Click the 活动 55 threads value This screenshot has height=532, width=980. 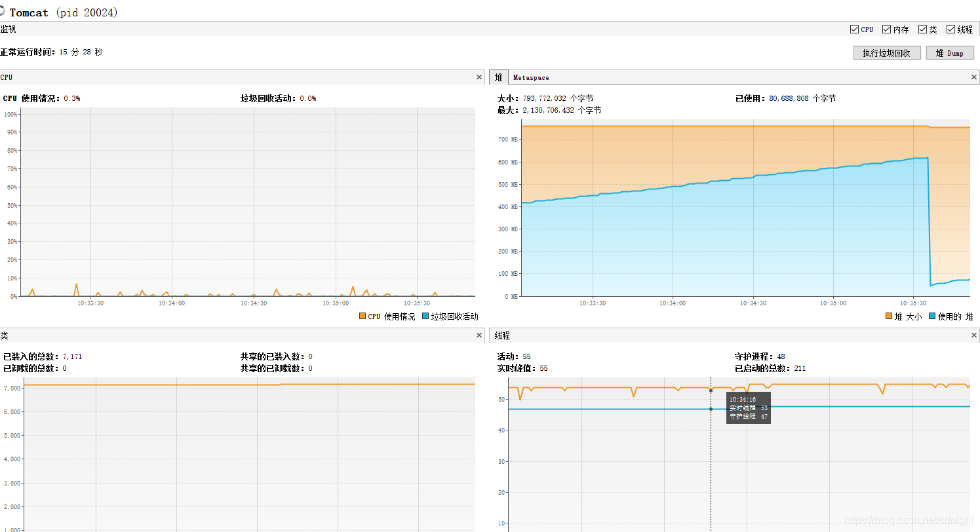[x=526, y=356]
